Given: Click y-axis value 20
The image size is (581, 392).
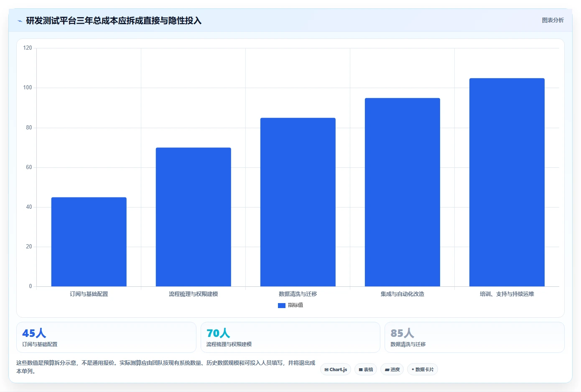Looking at the screenshot, I should [x=29, y=247].
